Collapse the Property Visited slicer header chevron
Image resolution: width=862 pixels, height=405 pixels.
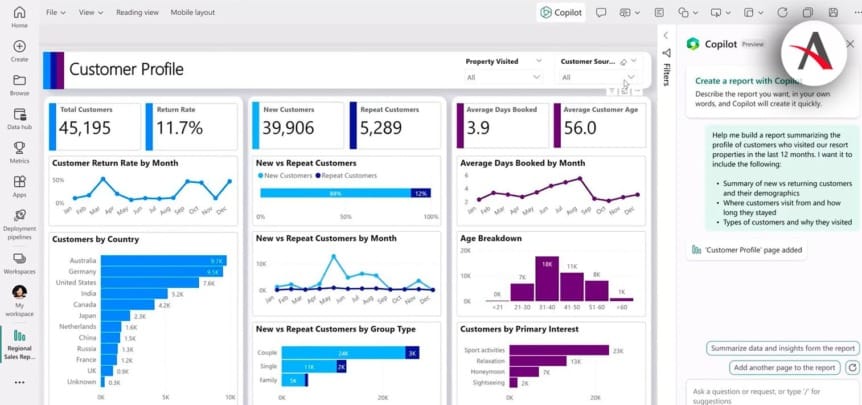[x=539, y=61]
